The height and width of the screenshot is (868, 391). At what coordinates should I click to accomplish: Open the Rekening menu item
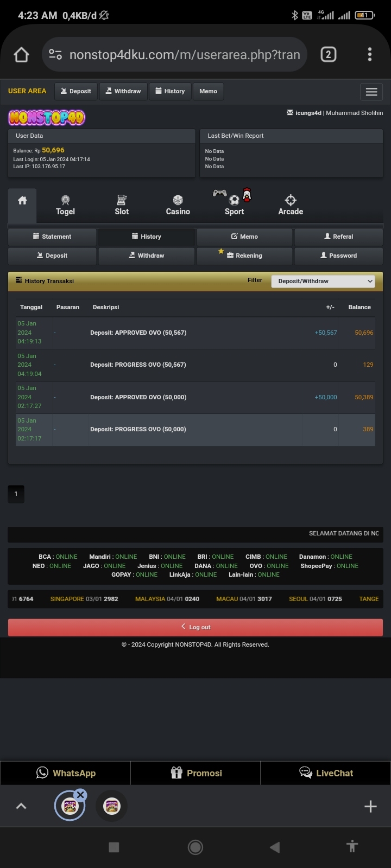[x=244, y=256]
